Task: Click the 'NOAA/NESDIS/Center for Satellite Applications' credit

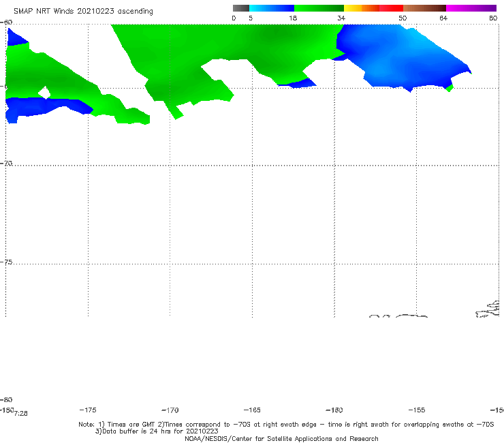Action: [281, 438]
